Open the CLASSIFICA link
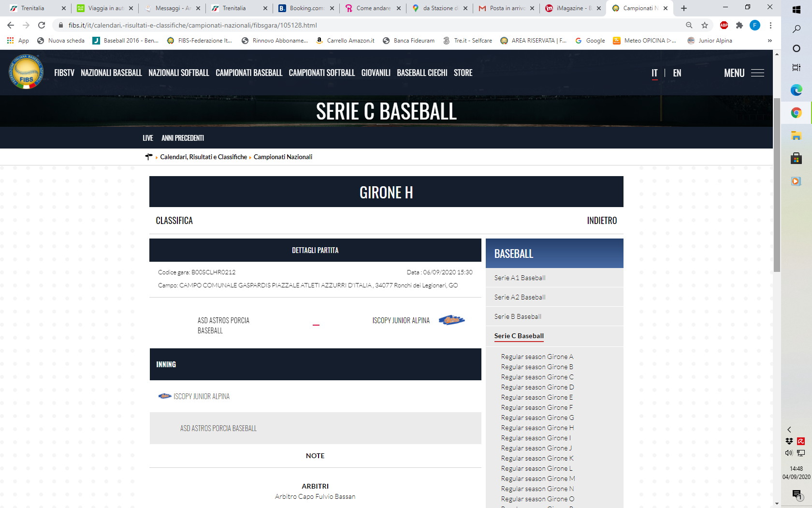Image resolution: width=812 pixels, height=508 pixels. pyautogui.click(x=174, y=221)
